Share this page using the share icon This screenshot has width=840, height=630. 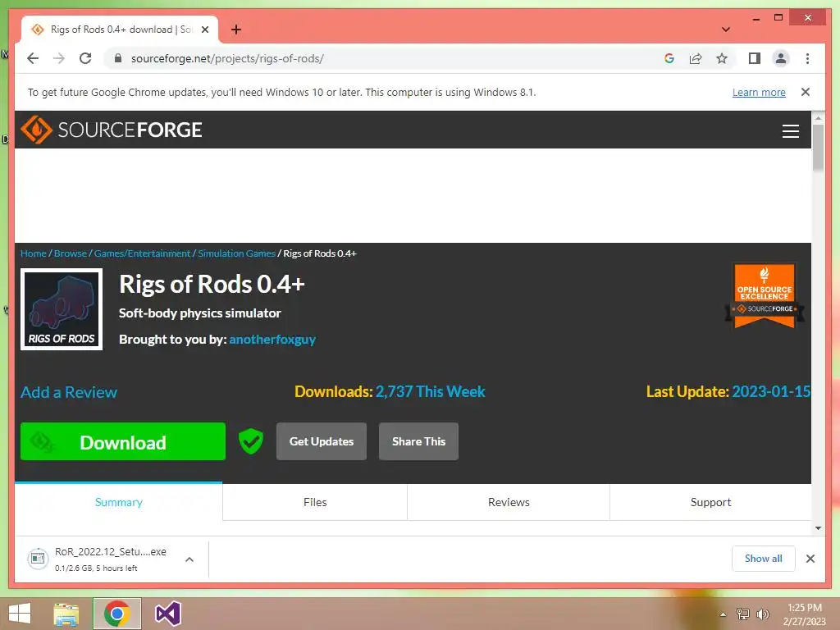tap(696, 58)
